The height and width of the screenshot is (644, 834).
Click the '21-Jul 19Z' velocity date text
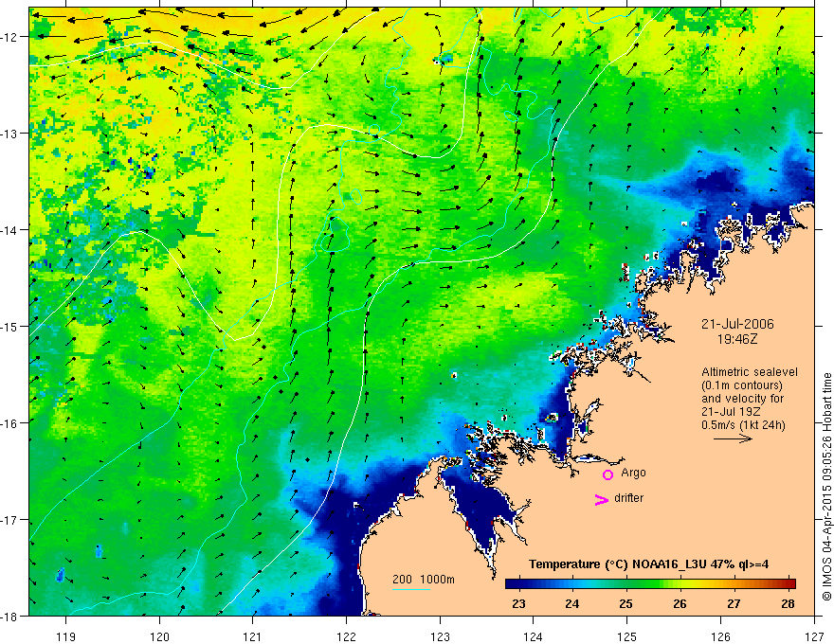(x=732, y=412)
